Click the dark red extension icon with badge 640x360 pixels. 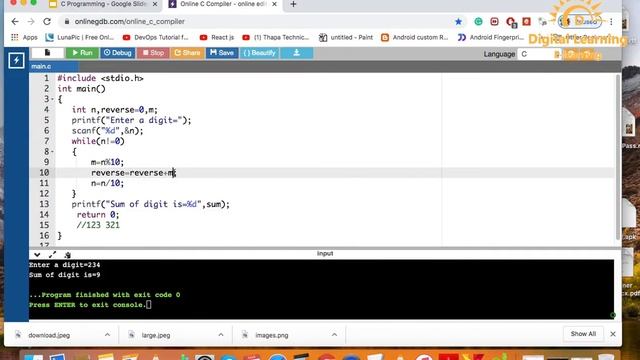pos(511,22)
